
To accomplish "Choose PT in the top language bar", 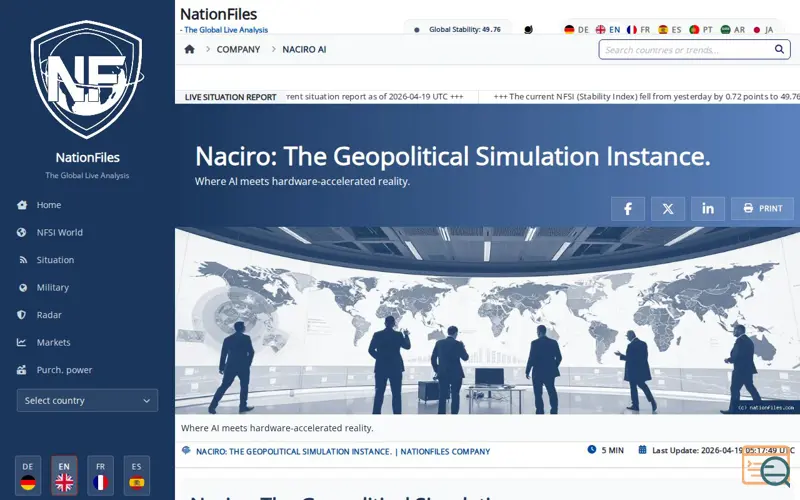I will coord(701,30).
